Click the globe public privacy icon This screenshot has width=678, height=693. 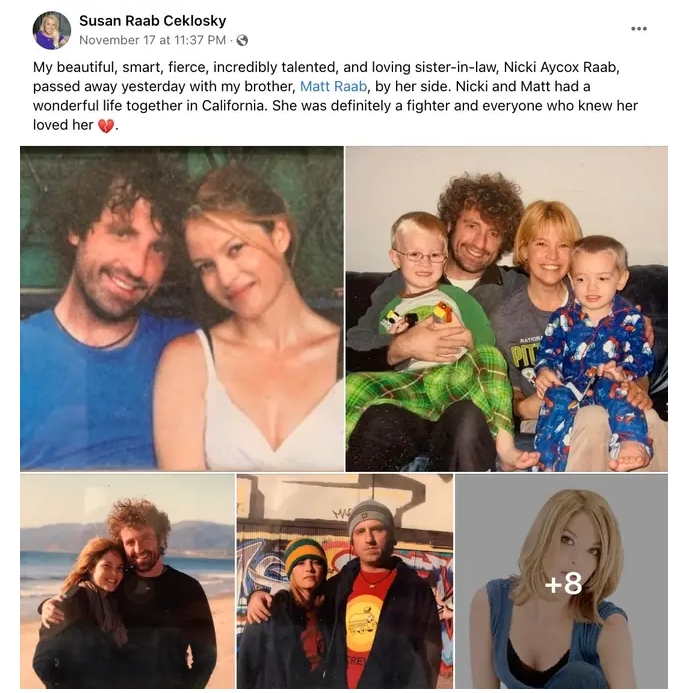click(x=242, y=41)
